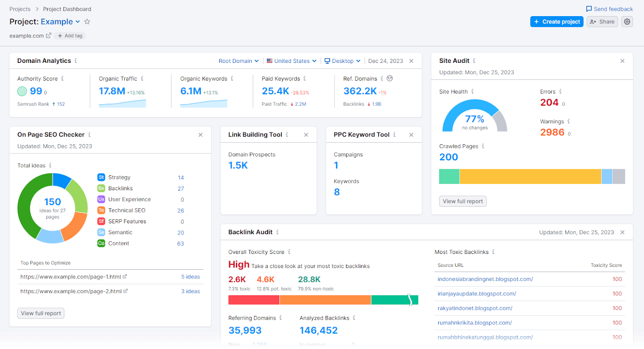Image resolution: width=644 pixels, height=349 pixels.
Task: Click Analyzed Backlinks info icon
Action: pyautogui.click(x=354, y=318)
